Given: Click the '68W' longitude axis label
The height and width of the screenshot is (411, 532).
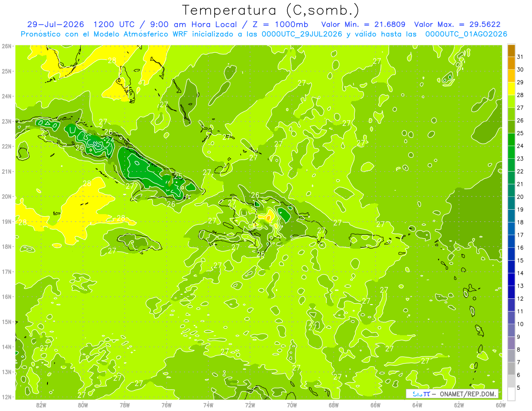Looking at the screenshot, I should click(x=334, y=405).
